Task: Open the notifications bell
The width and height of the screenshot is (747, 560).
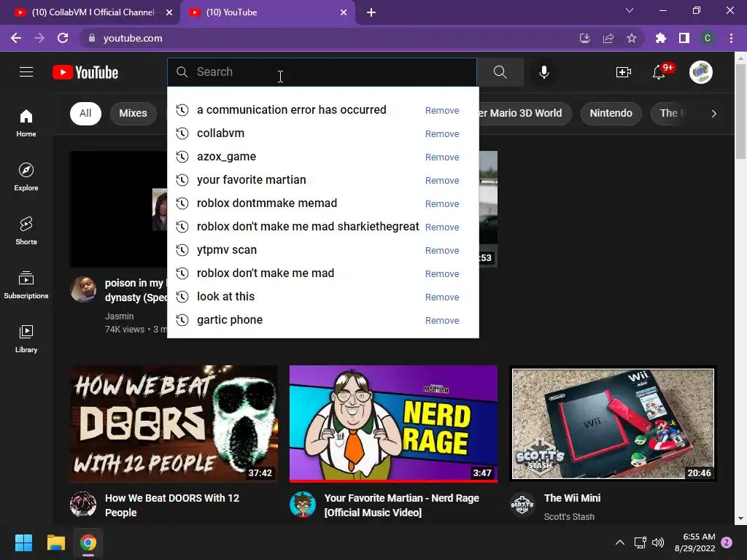Action: tap(659, 72)
